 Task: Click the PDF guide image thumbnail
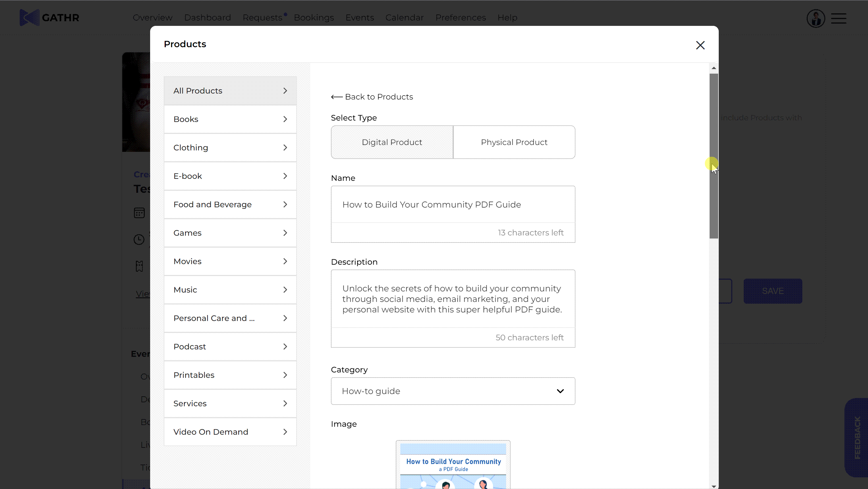453,465
